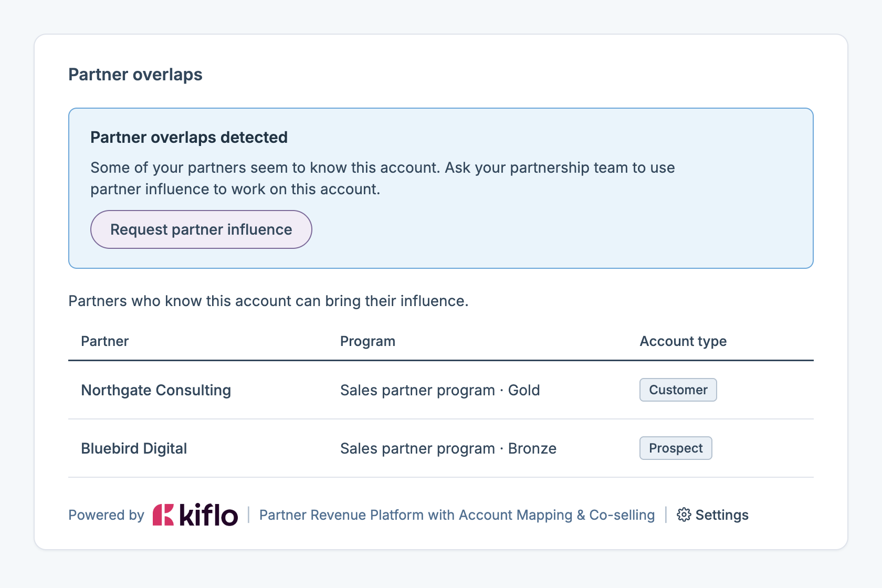
Task: Click the Account type column header
Action: click(683, 341)
